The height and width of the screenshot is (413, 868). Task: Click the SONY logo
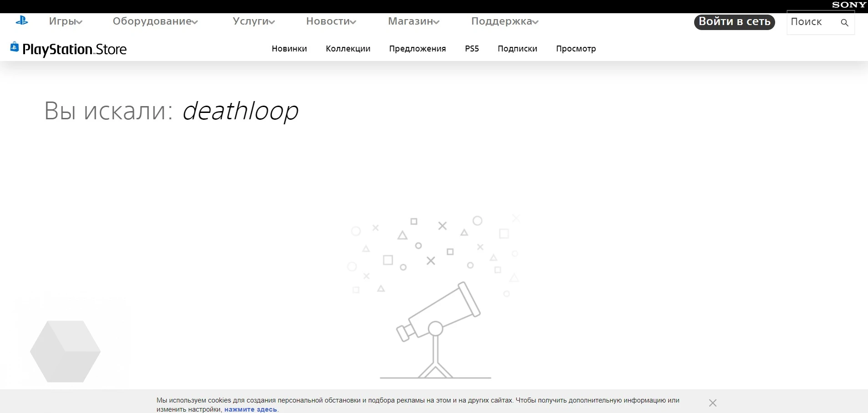(849, 5)
